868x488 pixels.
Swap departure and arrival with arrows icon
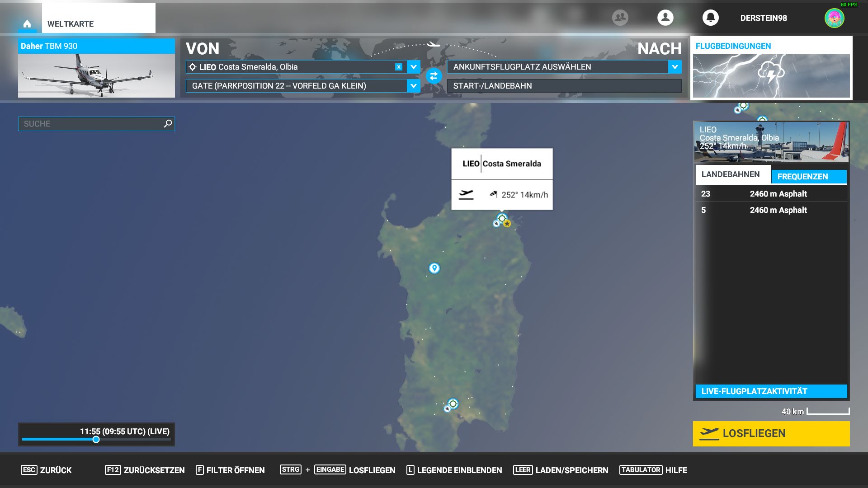[434, 76]
